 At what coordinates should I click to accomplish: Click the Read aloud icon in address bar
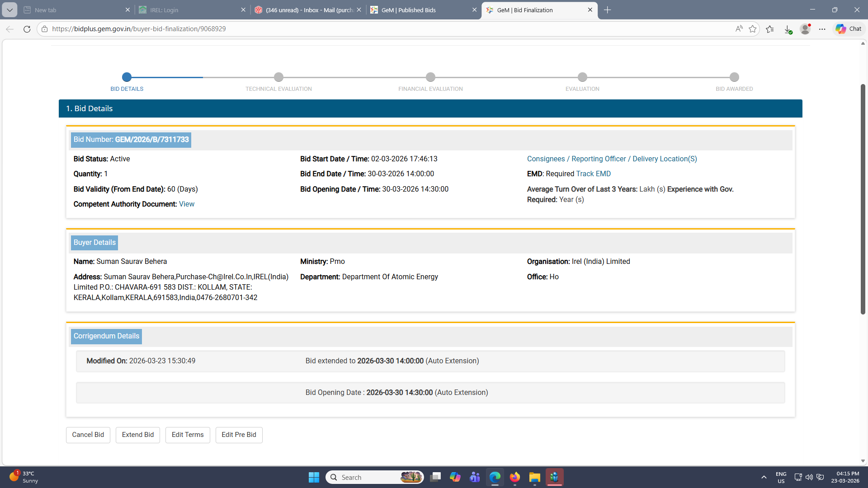click(739, 29)
